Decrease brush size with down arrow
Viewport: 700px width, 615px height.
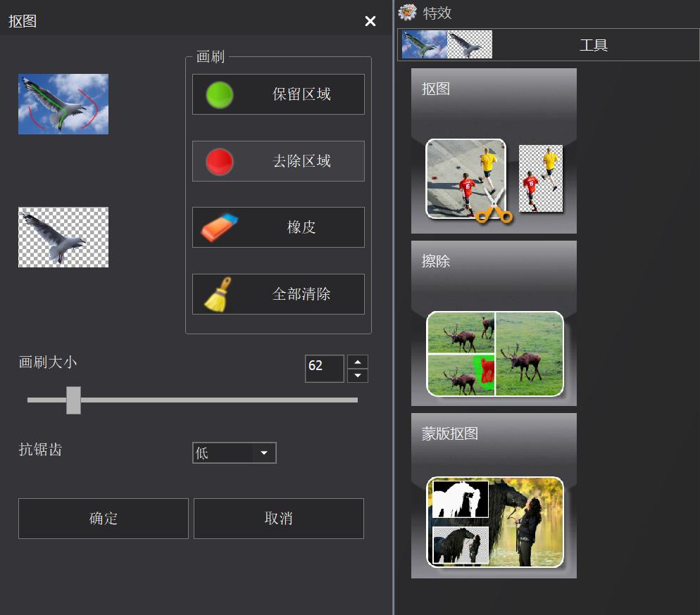pyautogui.click(x=358, y=376)
